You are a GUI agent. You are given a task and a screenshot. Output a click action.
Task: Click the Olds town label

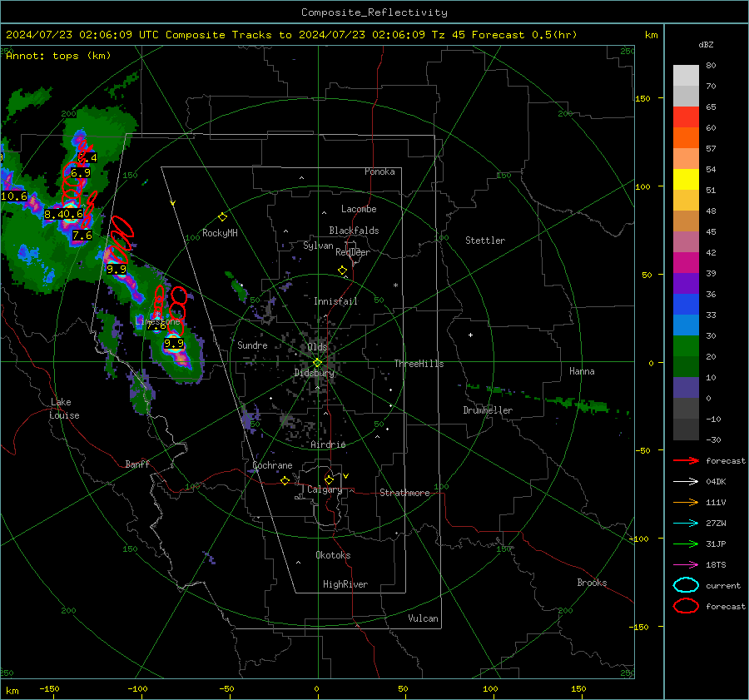[x=317, y=347]
